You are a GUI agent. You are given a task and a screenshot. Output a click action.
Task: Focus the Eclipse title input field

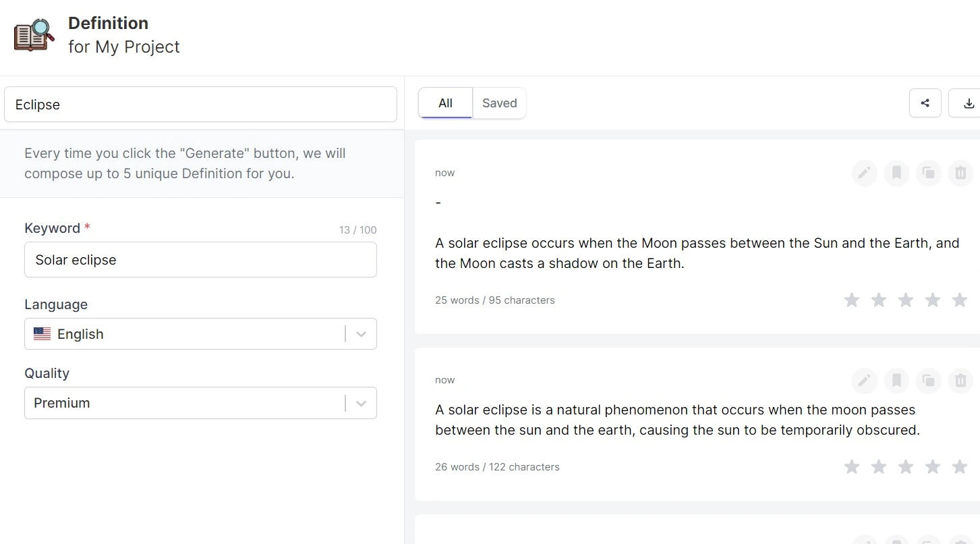pyautogui.click(x=200, y=105)
